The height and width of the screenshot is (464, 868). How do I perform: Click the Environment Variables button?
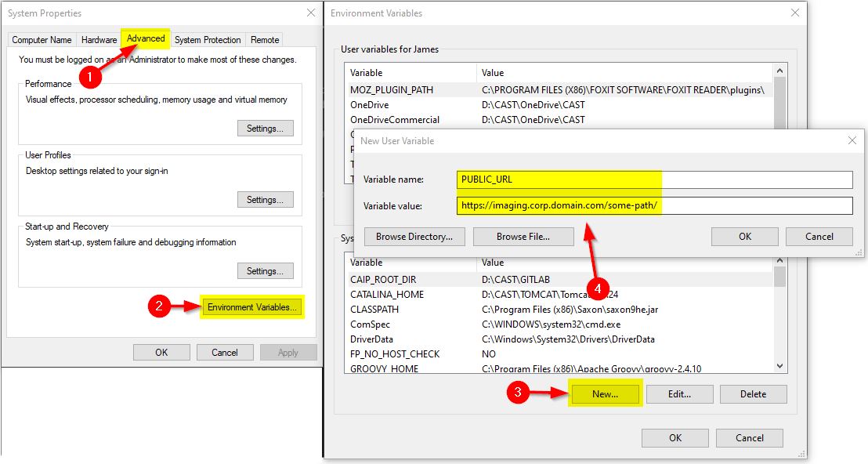251,307
